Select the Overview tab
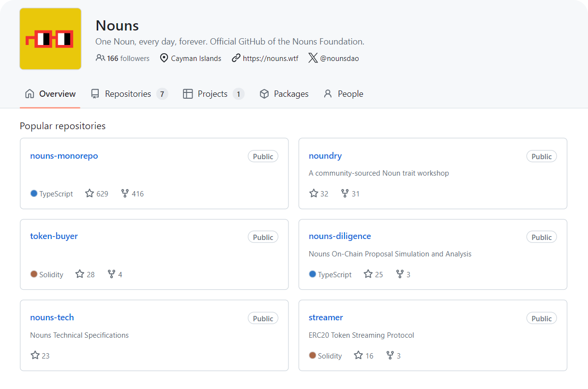This screenshot has width=588, height=389. pyautogui.click(x=50, y=94)
